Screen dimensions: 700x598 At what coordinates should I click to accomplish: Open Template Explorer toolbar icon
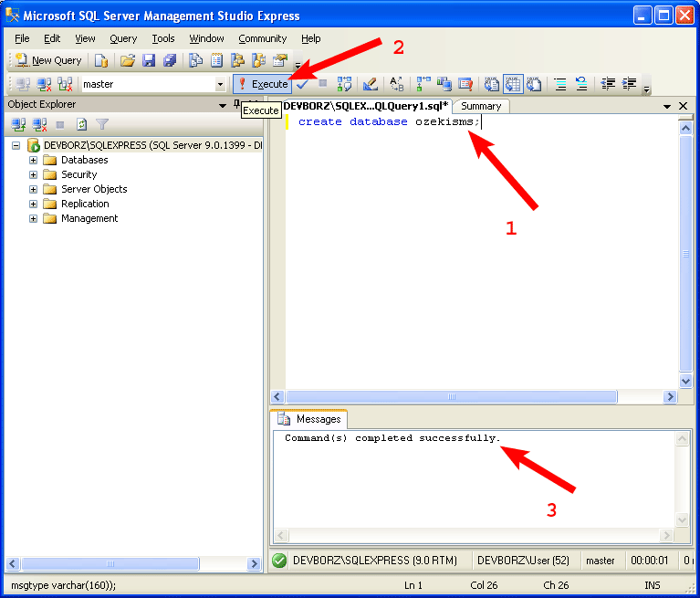[x=259, y=60]
